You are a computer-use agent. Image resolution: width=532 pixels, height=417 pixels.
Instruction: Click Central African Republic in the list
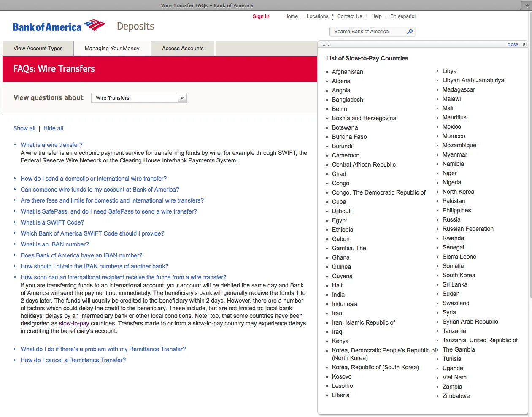point(364,165)
